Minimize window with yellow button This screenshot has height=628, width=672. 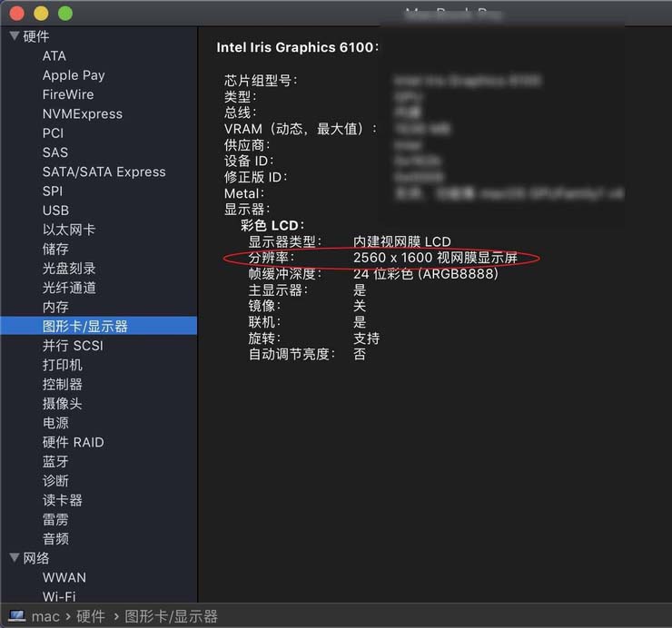(x=41, y=14)
